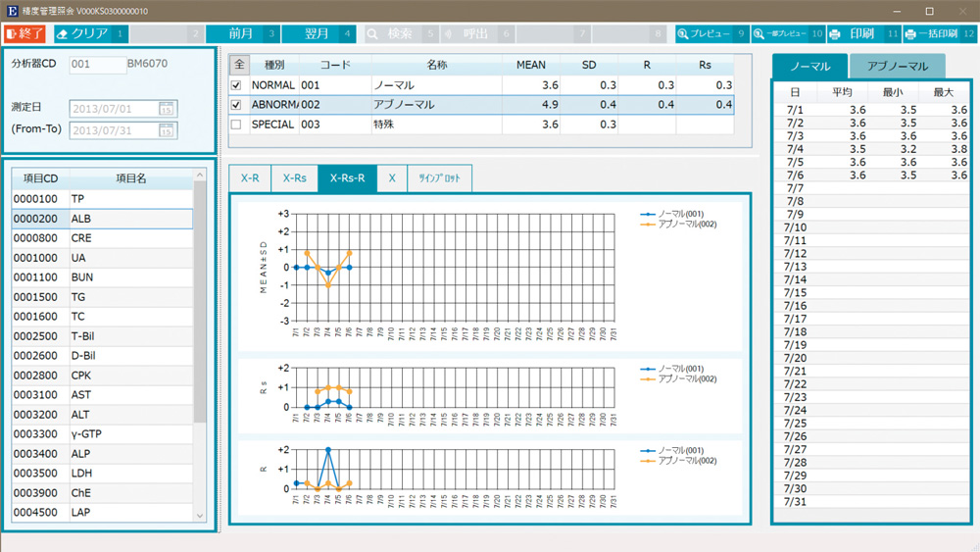Click the 印刷 printer icon

[x=835, y=33]
